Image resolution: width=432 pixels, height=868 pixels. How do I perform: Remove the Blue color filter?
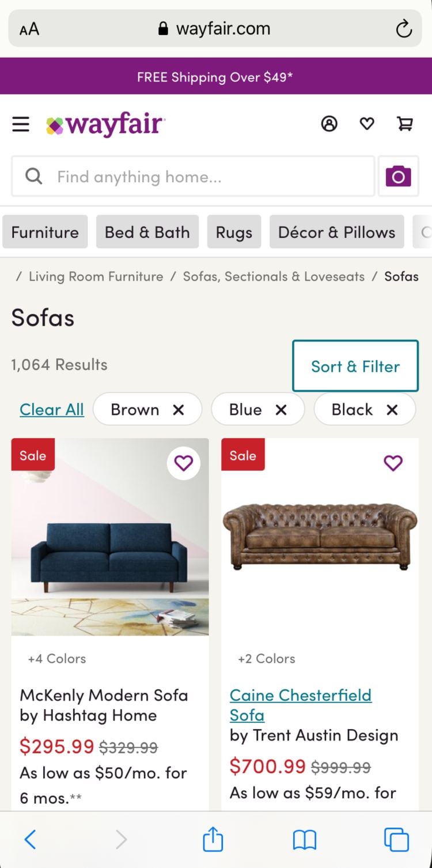(x=281, y=410)
